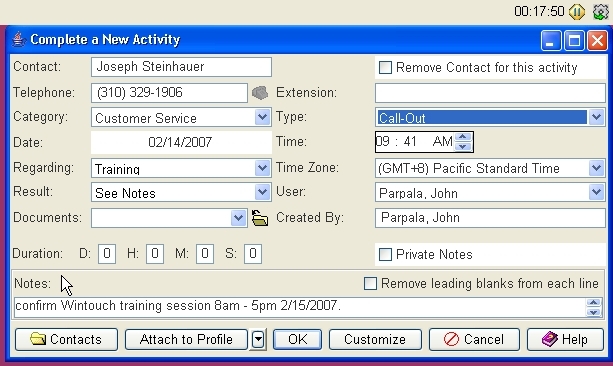Toggle the Private Notes checkbox
Screen dimensions: 613x366
(x=385, y=255)
